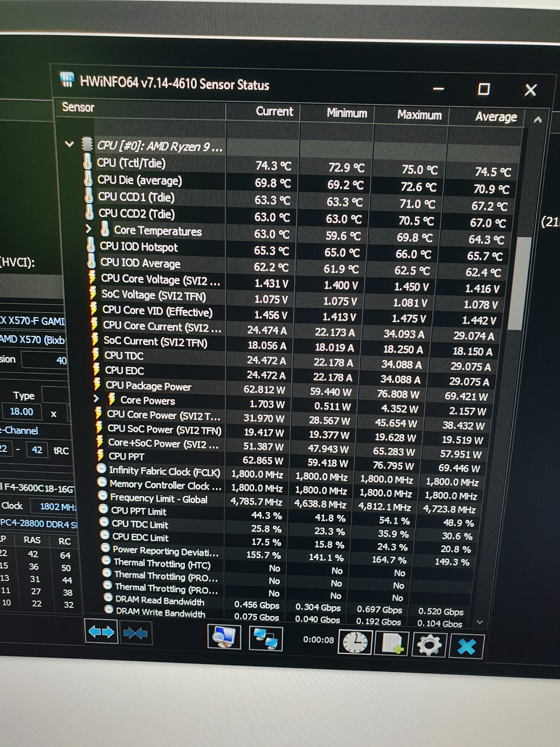Click icon beside DRAM Read Bandwidth

point(108,598)
